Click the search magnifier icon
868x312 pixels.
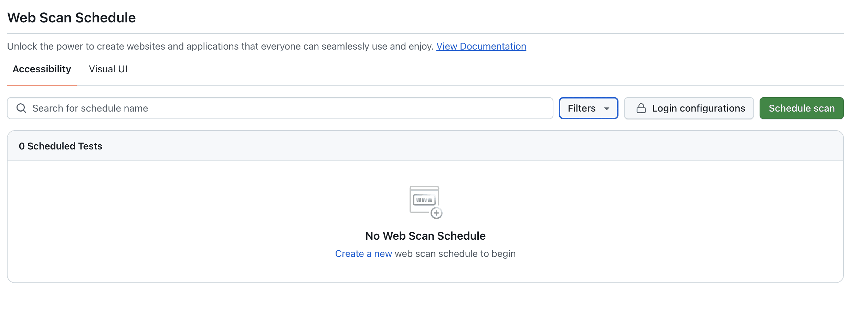click(21, 108)
